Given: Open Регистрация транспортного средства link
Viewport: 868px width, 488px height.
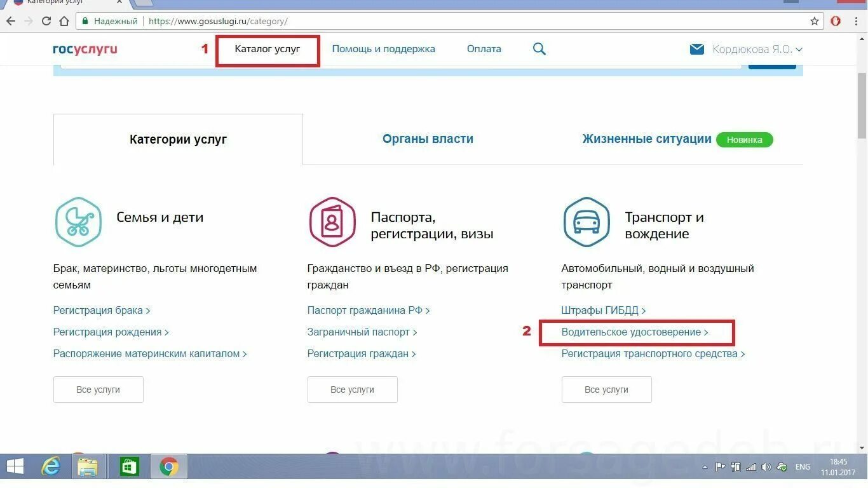Looking at the screenshot, I should (653, 354).
